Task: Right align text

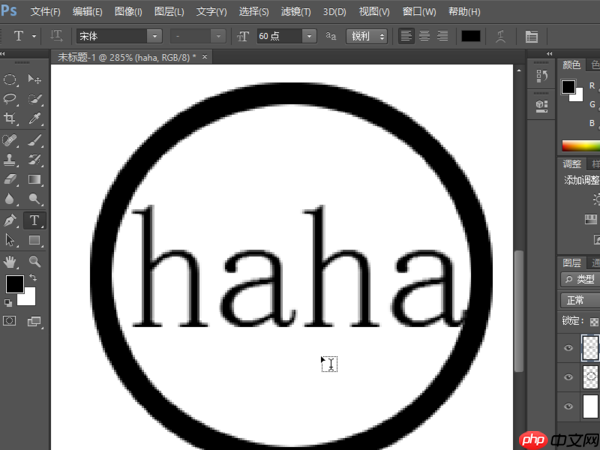Action: pos(442,36)
